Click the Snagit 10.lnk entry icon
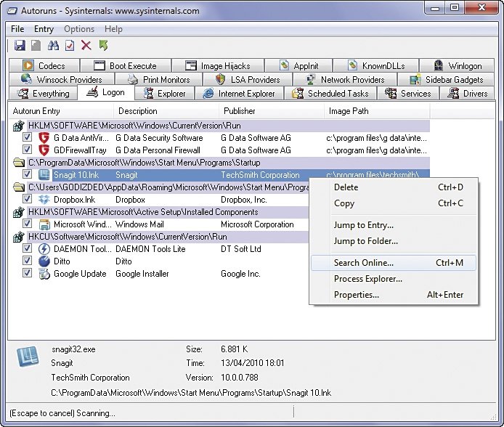The image size is (504, 427). click(44, 175)
